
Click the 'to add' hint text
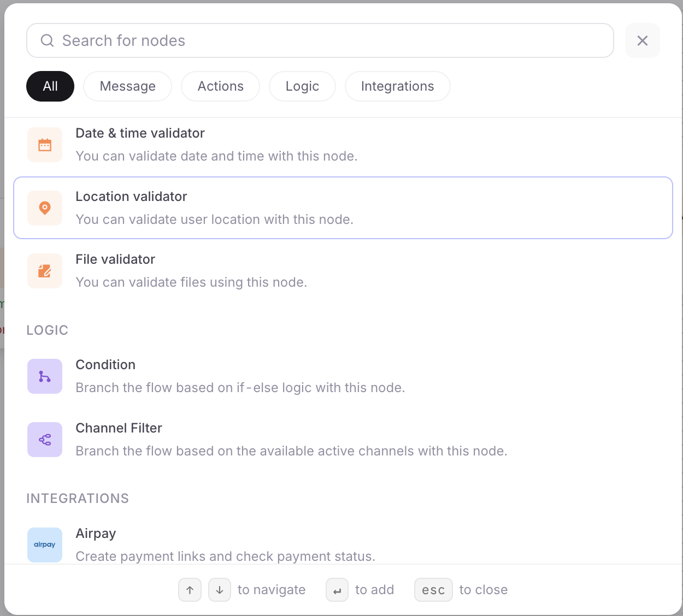(x=374, y=590)
